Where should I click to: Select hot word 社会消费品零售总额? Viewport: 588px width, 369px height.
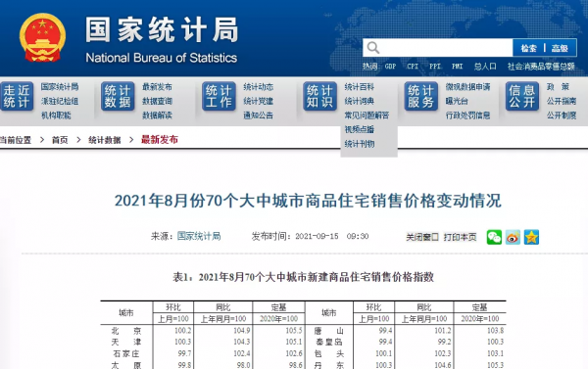tap(541, 67)
